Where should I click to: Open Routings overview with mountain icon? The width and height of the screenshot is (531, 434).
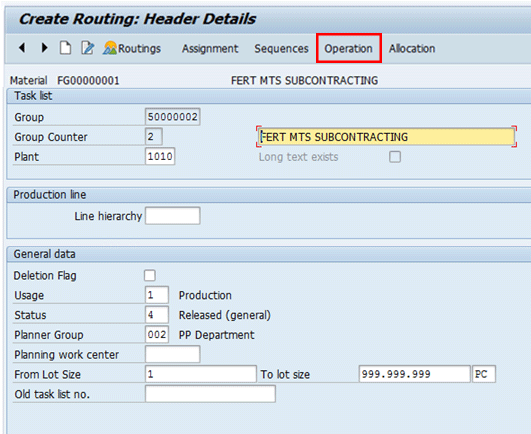coord(132,48)
